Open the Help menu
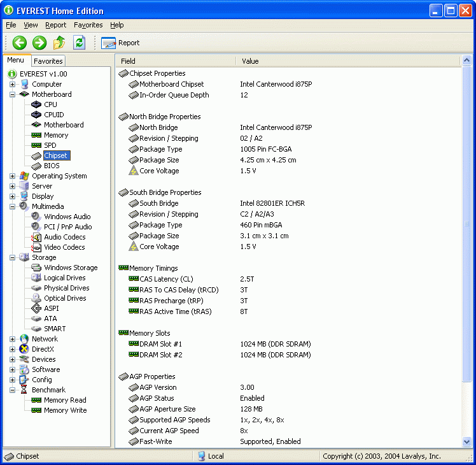This screenshot has height=465, width=476. tap(116, 25)
